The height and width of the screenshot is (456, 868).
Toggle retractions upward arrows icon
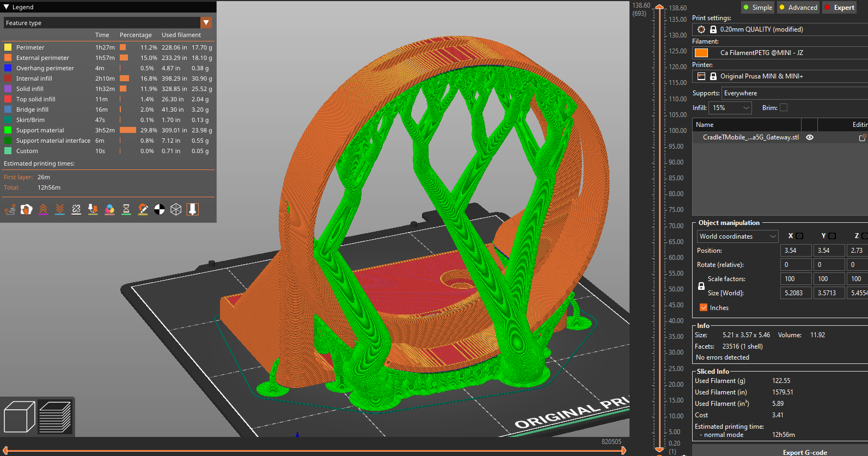click(43, 210)
